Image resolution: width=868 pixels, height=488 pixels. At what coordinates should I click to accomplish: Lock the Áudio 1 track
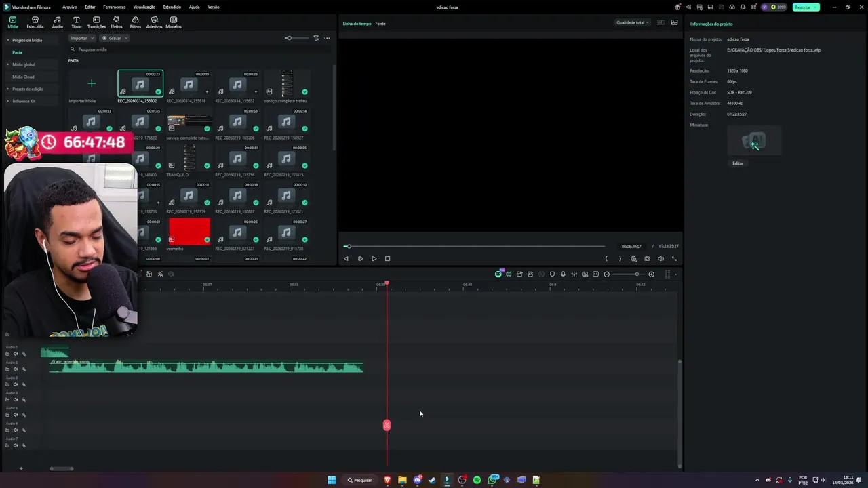[x=7, y=354]
